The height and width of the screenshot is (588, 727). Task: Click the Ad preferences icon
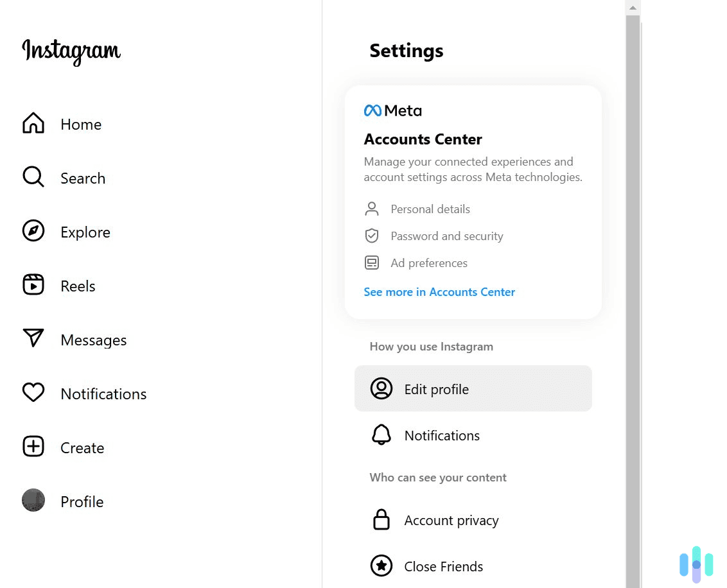click(372, 263)
